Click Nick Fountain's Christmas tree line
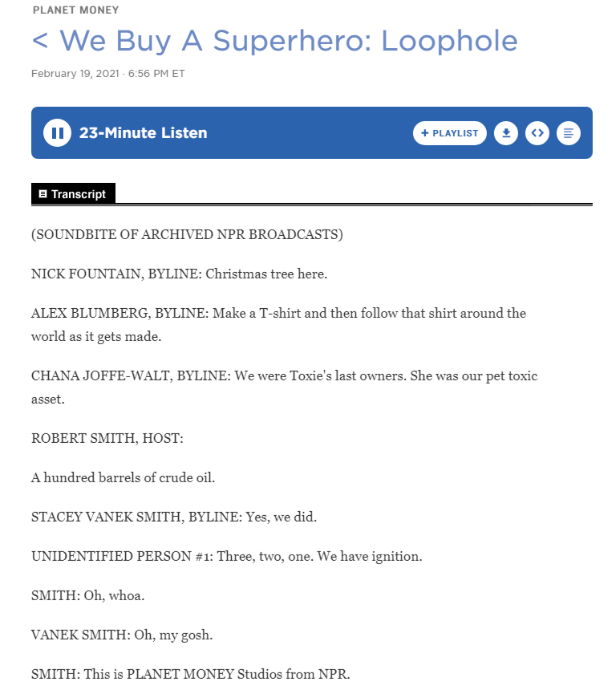 click(x=179, y=274)
